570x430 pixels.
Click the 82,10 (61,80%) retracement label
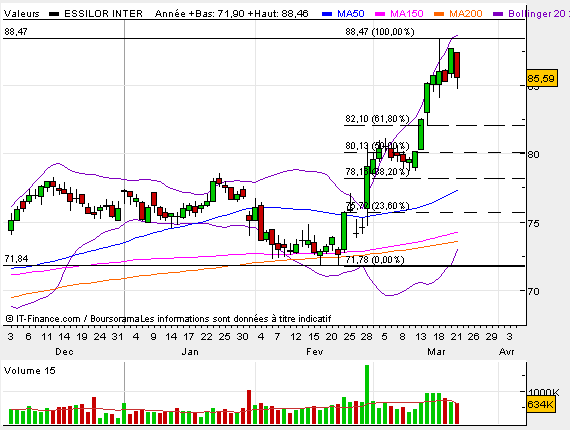tap(377, 119)
